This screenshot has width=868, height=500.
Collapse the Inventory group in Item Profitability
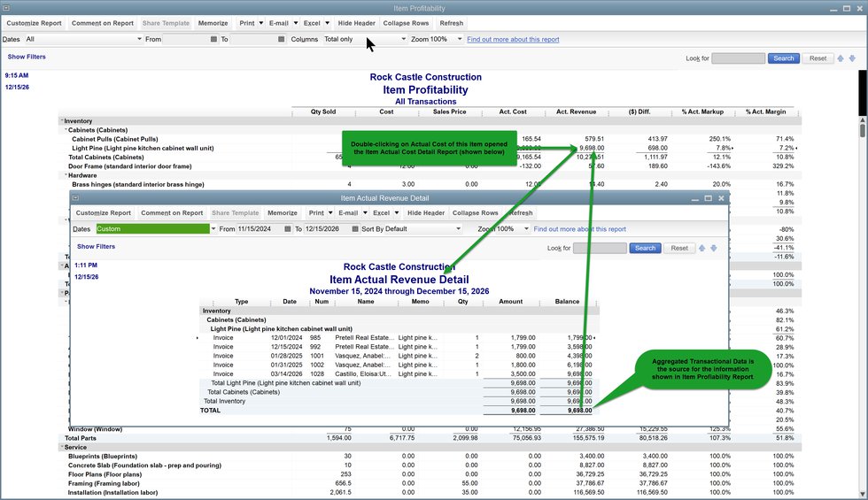click(62, 121)
